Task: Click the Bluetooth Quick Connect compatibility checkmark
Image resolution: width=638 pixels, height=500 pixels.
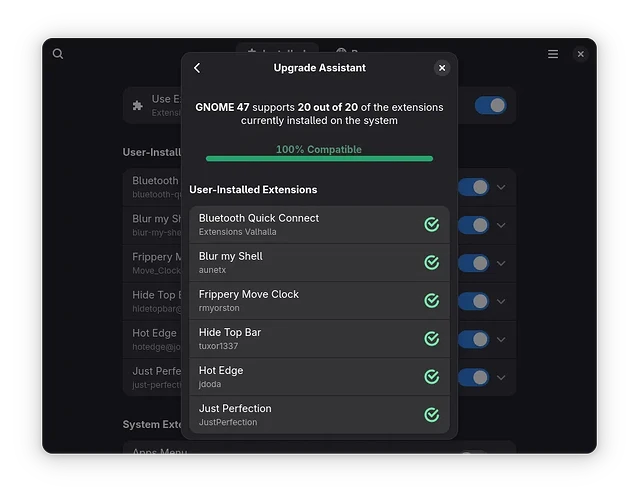Action: [x=432, y=224]
